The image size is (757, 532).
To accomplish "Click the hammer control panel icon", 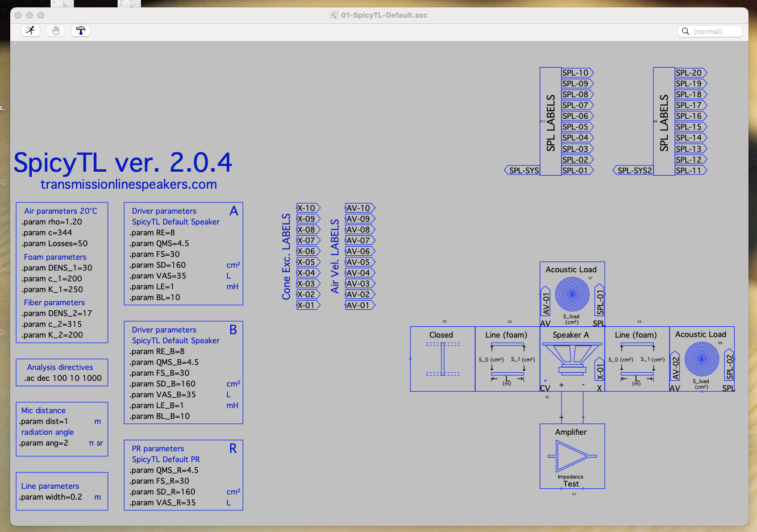I will pyautogui.click(x=81, y=31).
